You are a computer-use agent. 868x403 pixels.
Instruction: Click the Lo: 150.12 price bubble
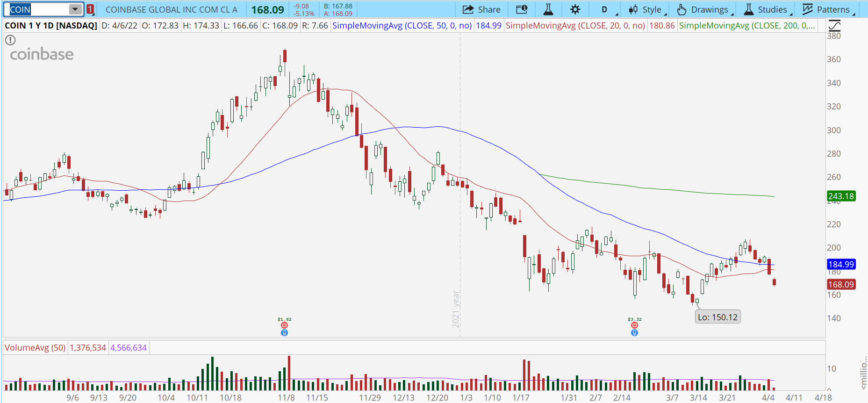(717, 317)
